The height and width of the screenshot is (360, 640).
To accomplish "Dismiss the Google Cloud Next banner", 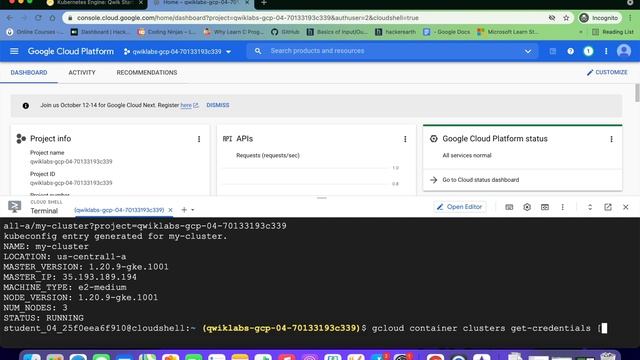I will (x=218, y=105).
